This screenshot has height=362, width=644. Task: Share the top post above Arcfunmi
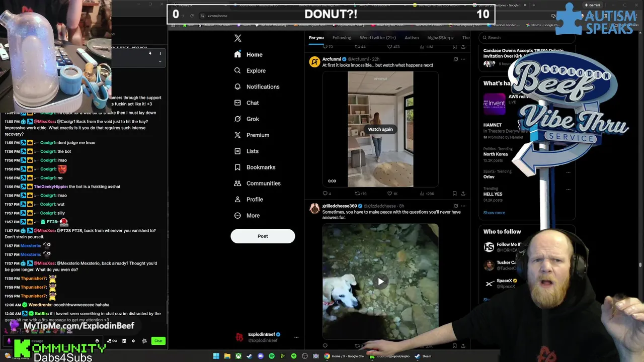(x=463, y=47)
